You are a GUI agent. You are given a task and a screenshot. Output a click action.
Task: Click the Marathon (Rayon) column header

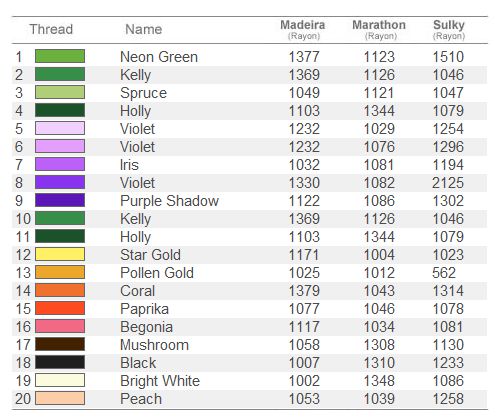pyautogui.click(x=379, y=29)
